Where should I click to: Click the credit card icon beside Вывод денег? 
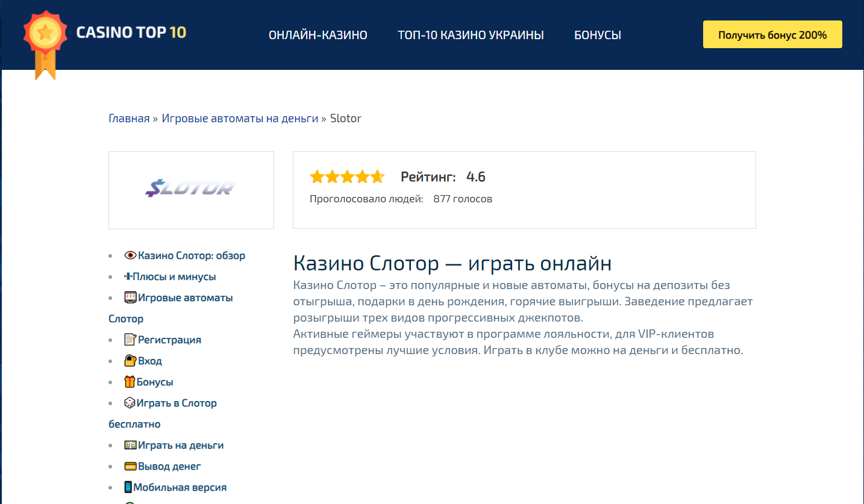(130, 466)
